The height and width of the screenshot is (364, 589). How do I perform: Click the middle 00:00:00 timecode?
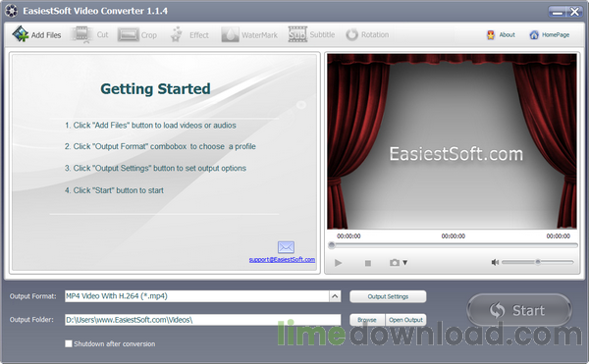[x=453, y=236]
